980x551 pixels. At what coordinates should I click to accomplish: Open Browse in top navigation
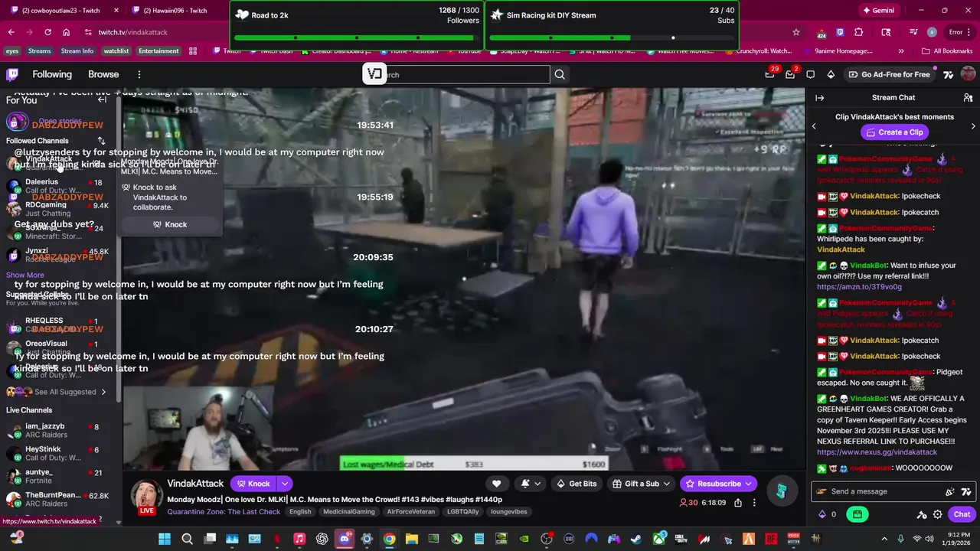click(x=103, y=74)
